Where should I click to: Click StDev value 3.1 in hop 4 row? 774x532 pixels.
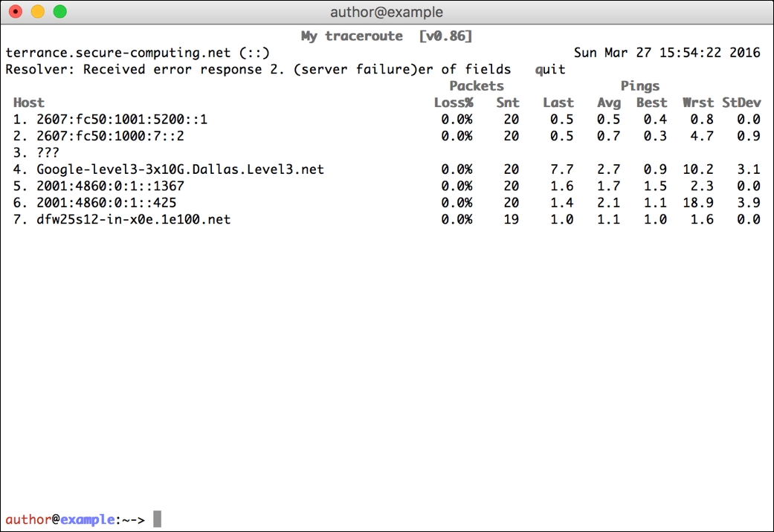tap(748, 169)
